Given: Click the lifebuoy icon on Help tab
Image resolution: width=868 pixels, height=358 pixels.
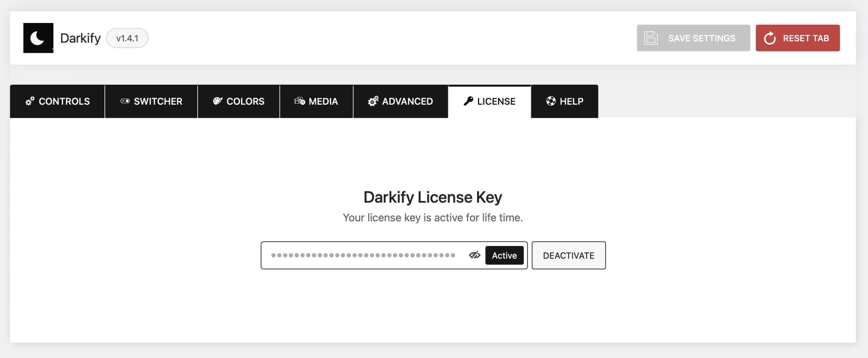Looking at the screenshot, I should [x=551, y=101].
